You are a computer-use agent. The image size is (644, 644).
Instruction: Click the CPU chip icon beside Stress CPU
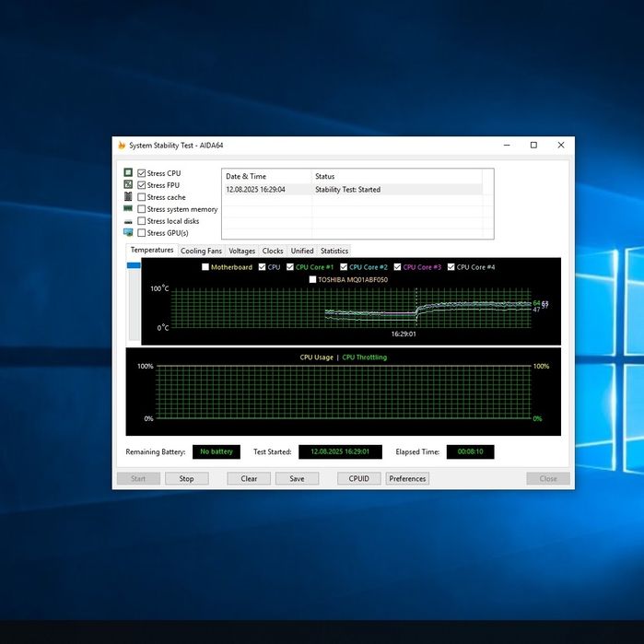click(x=128, y=172)
